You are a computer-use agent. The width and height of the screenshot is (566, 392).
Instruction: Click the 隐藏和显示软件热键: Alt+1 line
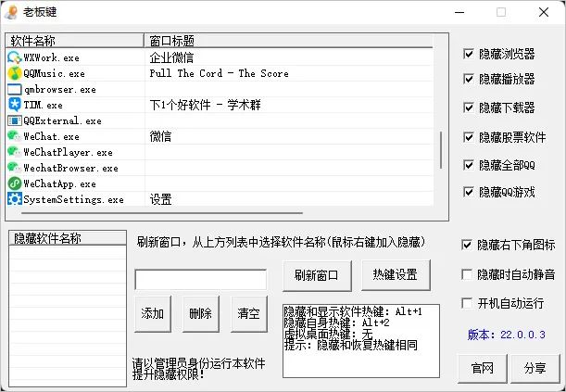click(x=353, y=311)
